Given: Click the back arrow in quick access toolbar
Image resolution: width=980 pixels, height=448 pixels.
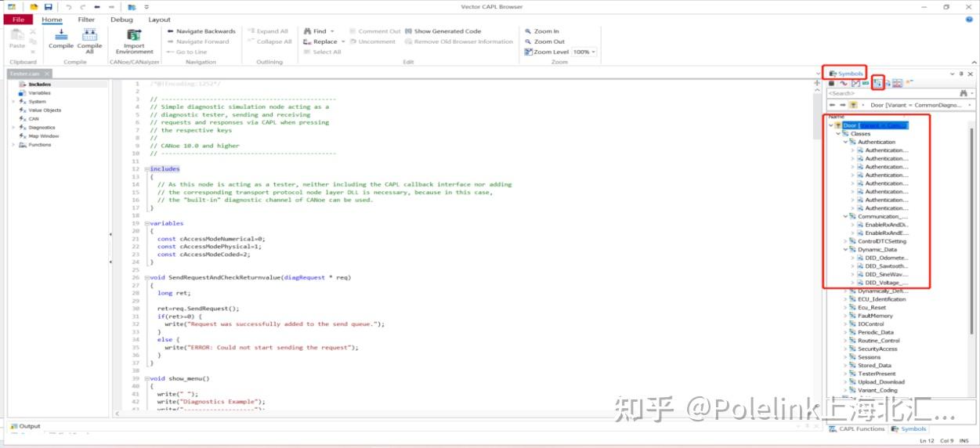Looking at the screenshot, I should point(97,7).
